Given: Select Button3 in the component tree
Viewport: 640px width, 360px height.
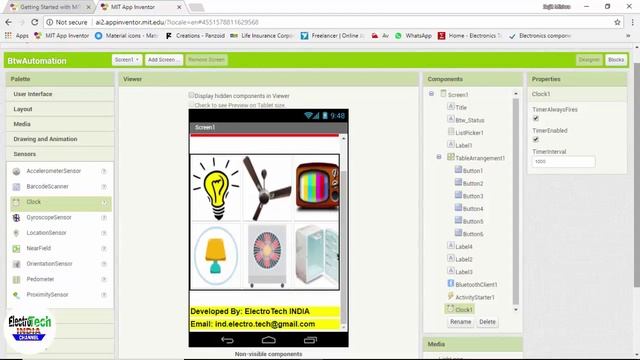Looking at the screenshot, I should click(x=473, y=196).
